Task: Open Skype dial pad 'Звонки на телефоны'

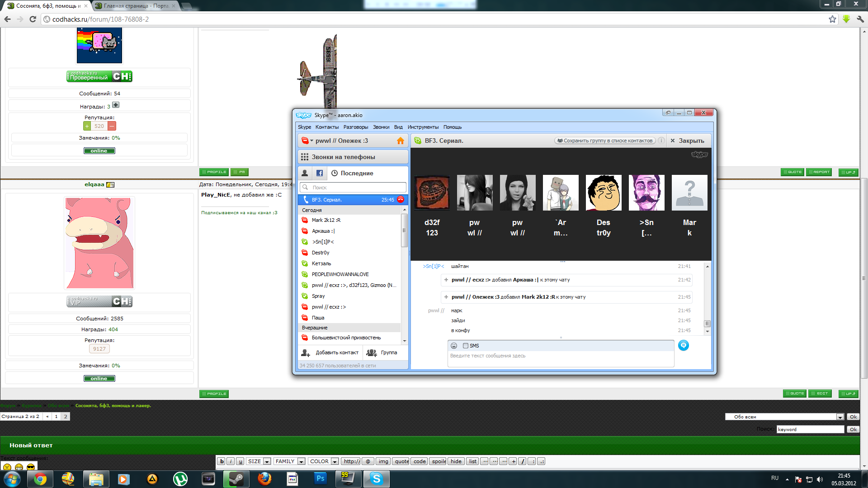Action: pos(353,157)
